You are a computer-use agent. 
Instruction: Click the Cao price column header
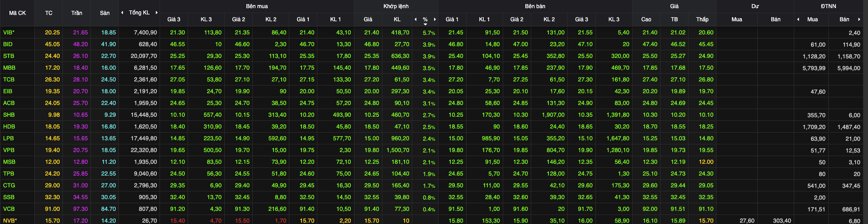click(x=646, y=19)
